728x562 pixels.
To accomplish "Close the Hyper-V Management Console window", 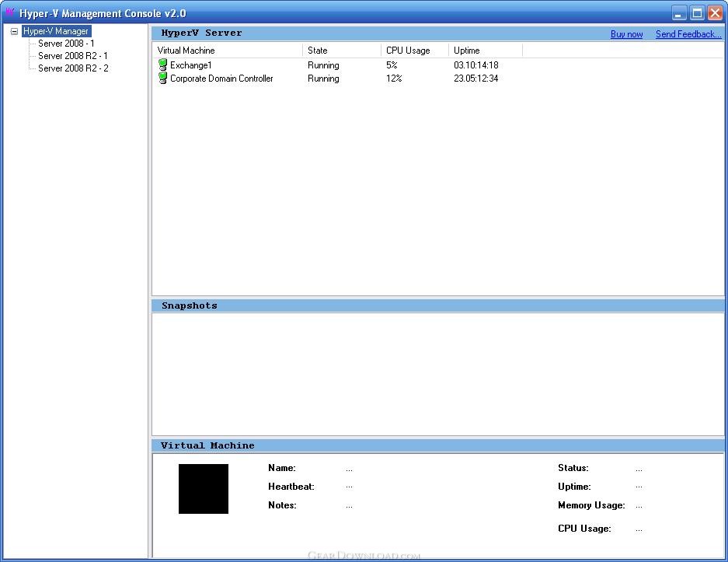I will 715,13.
